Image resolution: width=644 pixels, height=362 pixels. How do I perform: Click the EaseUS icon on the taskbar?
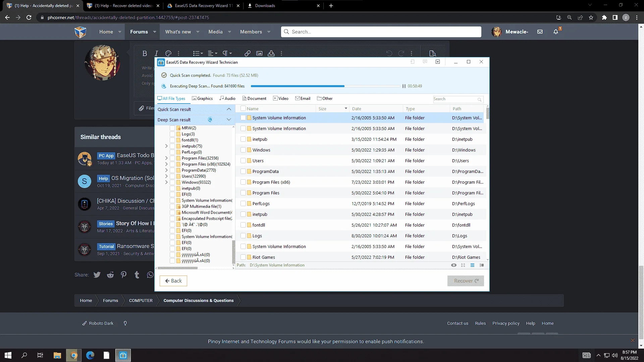coord(123,355)
